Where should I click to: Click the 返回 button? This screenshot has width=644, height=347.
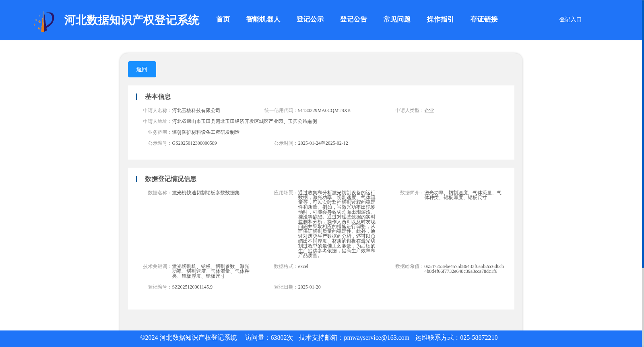142,69
